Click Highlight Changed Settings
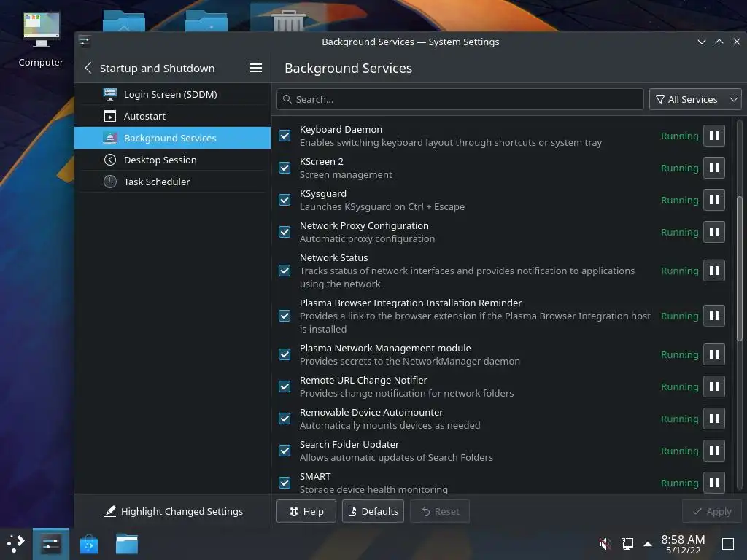Image resolution: width=747 pixels, height=560 pixels. click(x=174, y=511)
